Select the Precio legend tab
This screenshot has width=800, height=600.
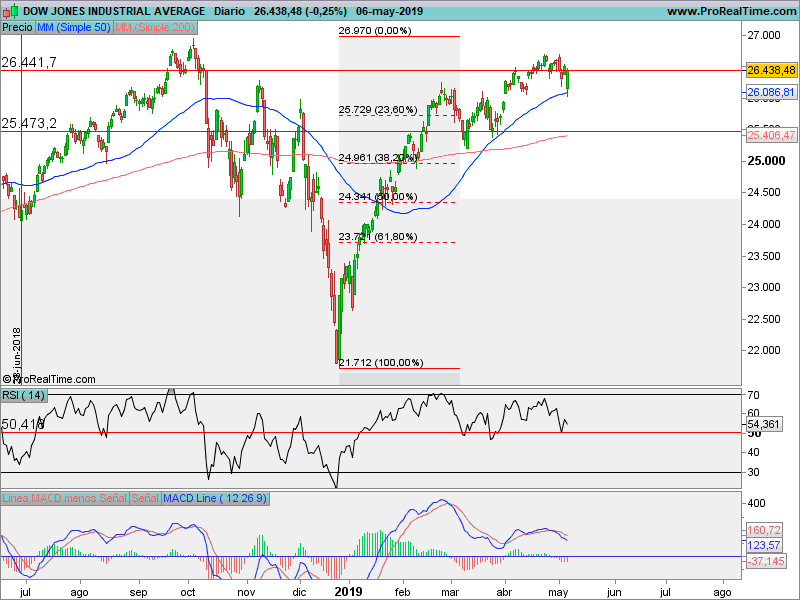(17, 28)
